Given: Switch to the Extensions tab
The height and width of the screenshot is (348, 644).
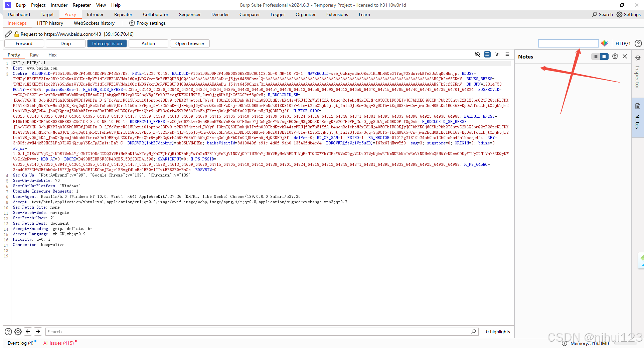Looking at the screenshot, I should click(x=337, y=14).
